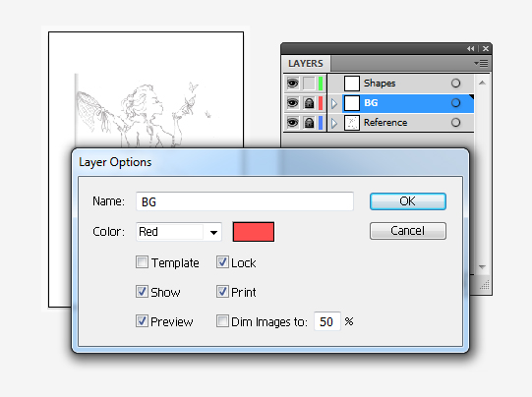The width and height of the screenshot is (532, 397).
Task: Confirm layer options with OK button
Action: [408, 201]
